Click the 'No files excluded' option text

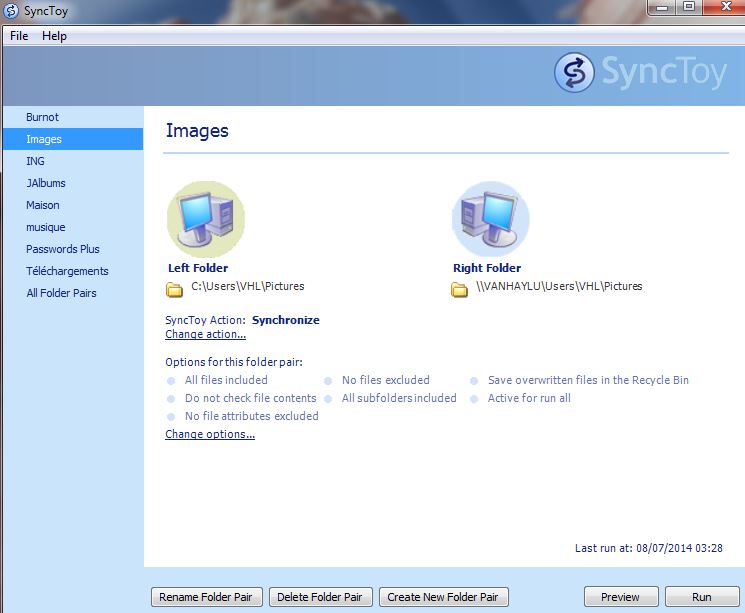click(386, 380)
